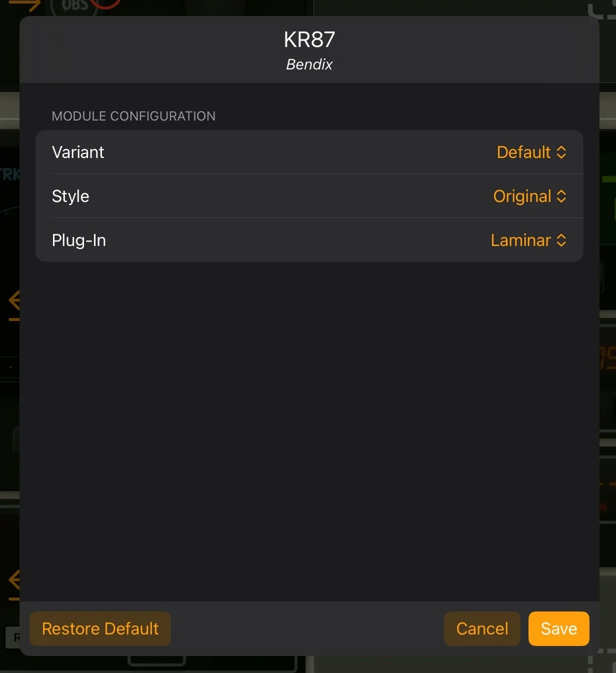Select the Variant row label
Screen dimensions: 616x673
click(x=78, y=152)
